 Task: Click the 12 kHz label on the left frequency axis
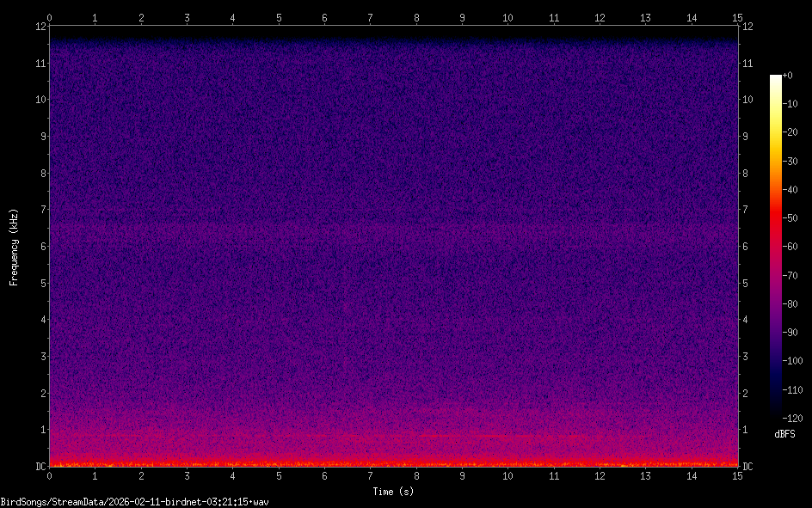[x=40, y=26]
